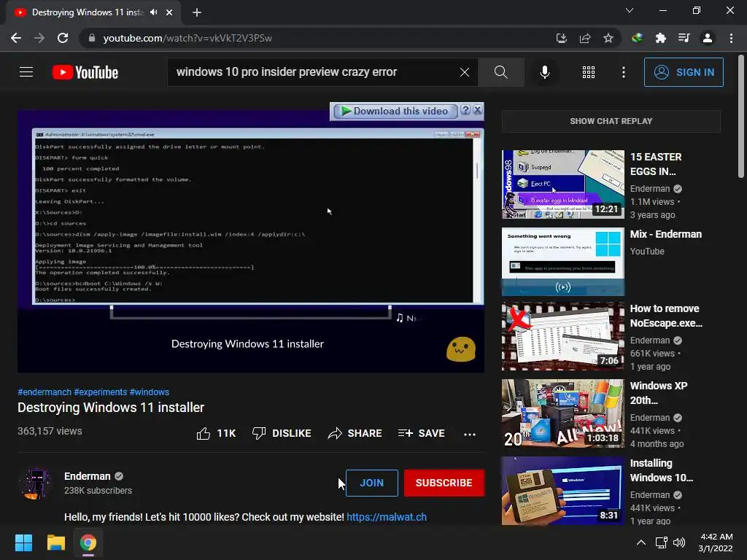Image resolution: width=747 pixels, height=560 pixels.
Task: Click the SHARE button
Action: pyautogui.click(x=355, y=433)
